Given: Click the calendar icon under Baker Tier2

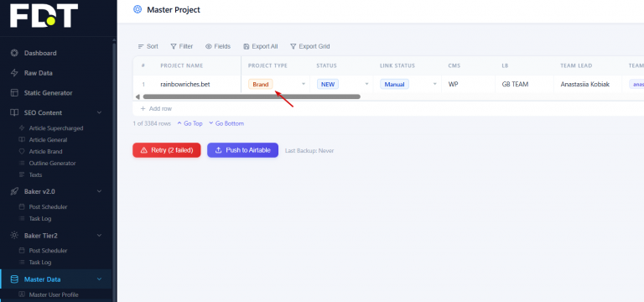Looking at the screenshot, I should pos(22,251).
